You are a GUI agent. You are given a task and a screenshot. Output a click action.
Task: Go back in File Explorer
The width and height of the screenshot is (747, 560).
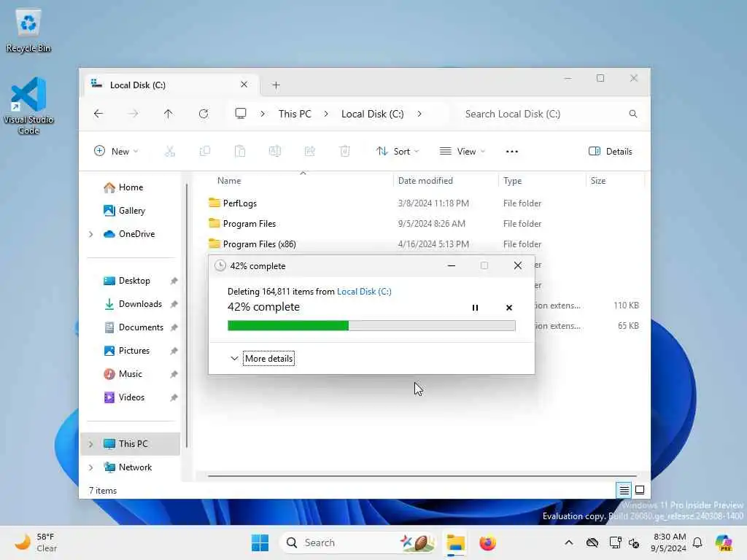point(98,114)
